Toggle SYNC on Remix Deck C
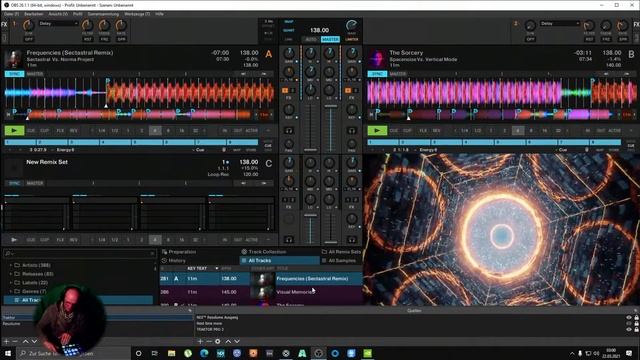 pyautogui.click(x=14, y=183)
